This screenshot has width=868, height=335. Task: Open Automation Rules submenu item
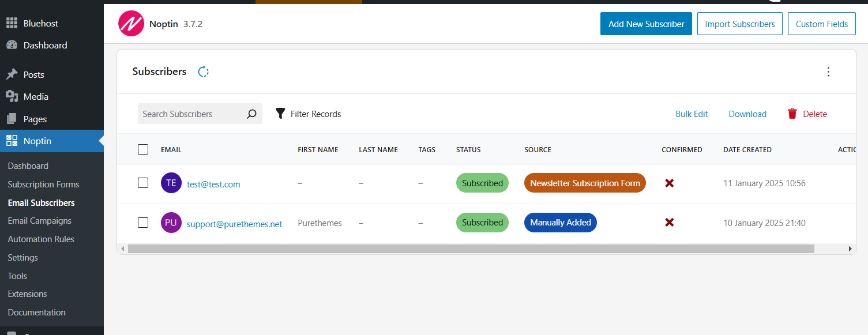click(41, 239)
